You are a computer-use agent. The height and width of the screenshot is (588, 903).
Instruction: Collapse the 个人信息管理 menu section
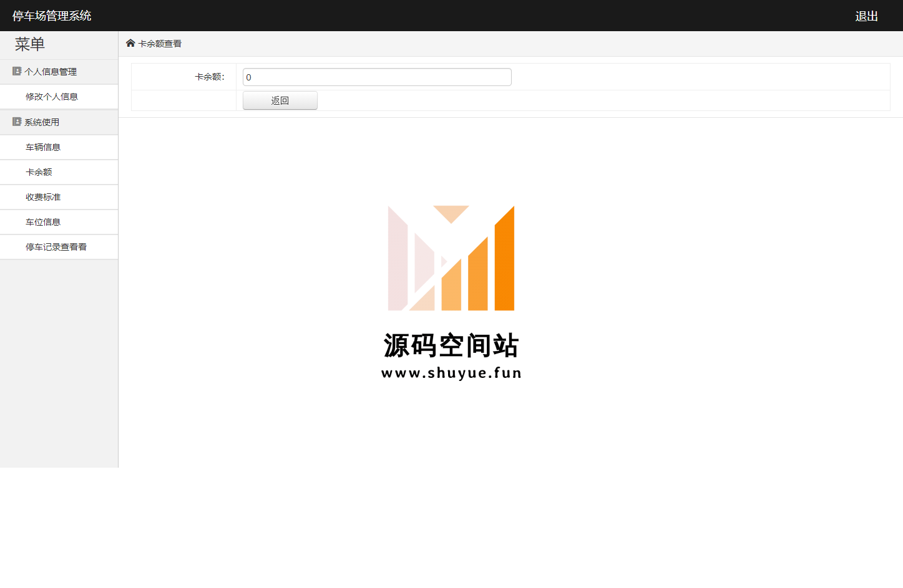point(59,72)
